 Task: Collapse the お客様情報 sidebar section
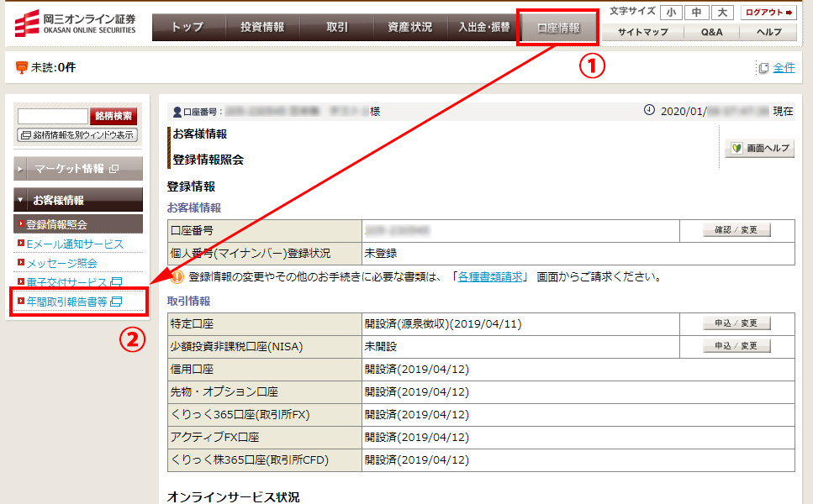[x=78, y=199]
